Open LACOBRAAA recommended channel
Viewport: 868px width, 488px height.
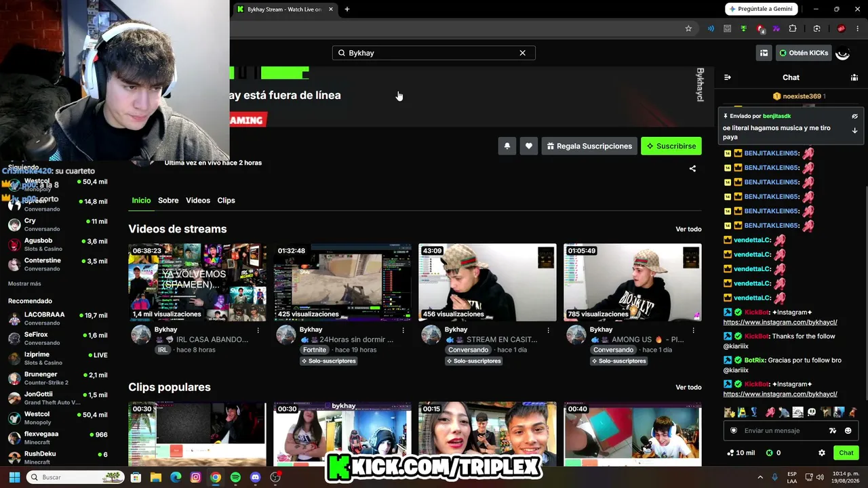point(58,319)
